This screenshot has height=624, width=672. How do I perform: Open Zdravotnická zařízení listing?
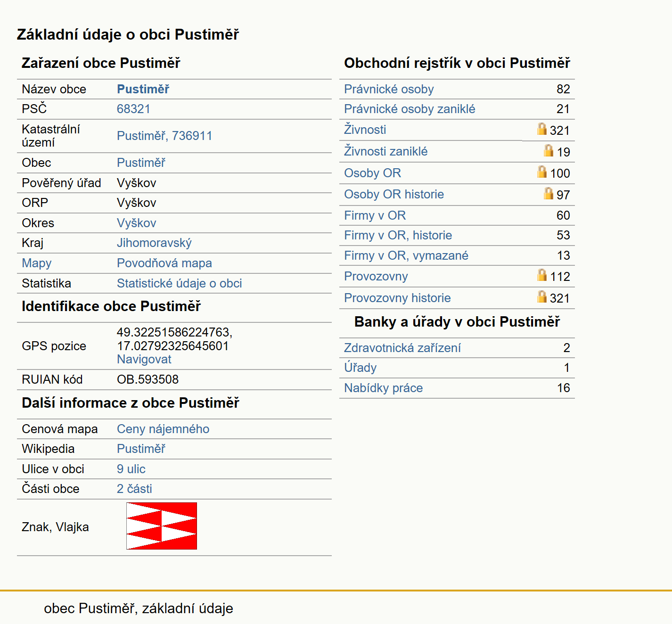(x=402, y=348)
